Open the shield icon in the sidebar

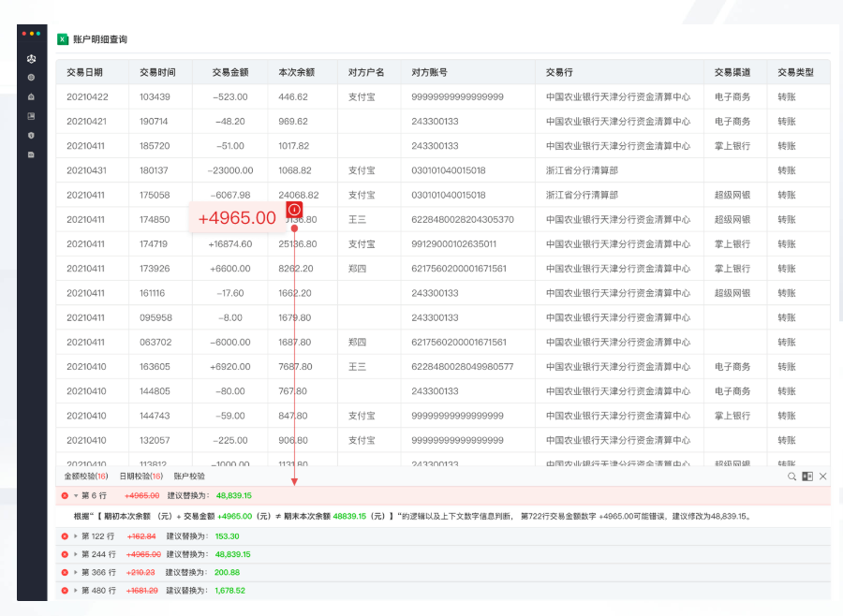31,136
